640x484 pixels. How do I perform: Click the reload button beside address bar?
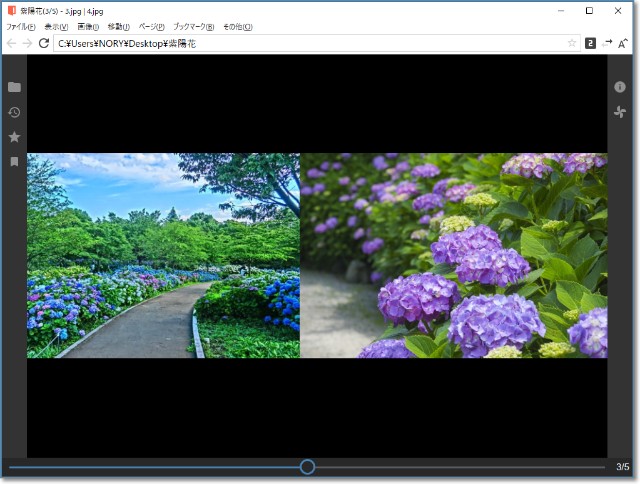tap(44, 44)
